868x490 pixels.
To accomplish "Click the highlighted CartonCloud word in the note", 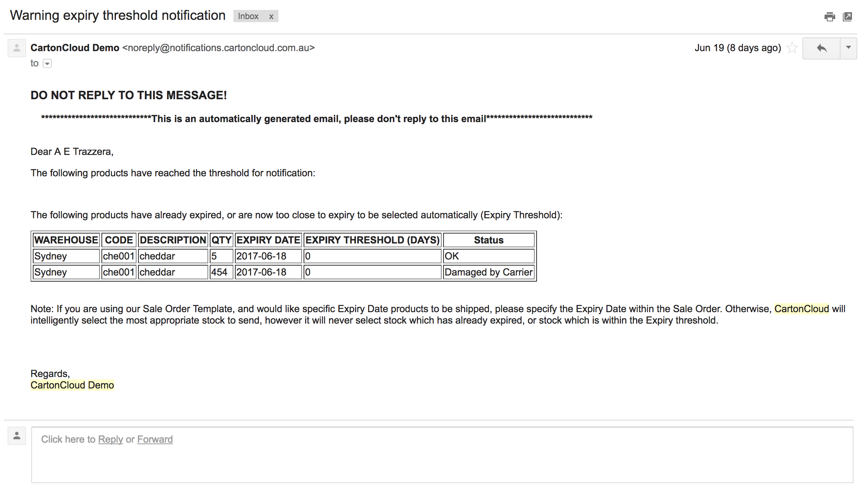I will click(801, 309).
